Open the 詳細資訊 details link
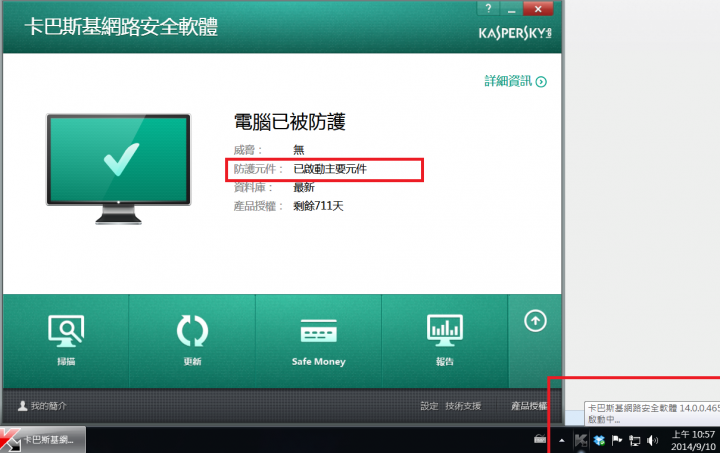Viewport: 720px width, 453px height. point(515,81)
